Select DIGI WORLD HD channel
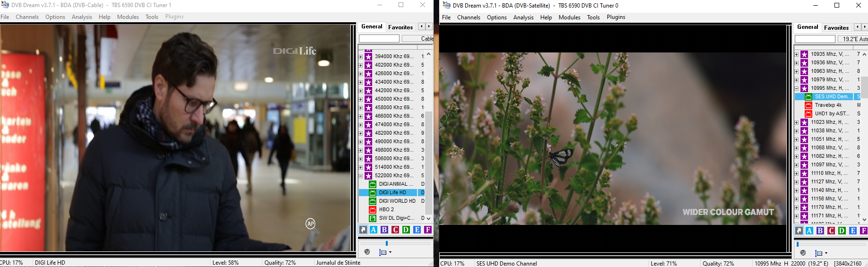This screenshot has height=267, width=868. coord(397,201)
